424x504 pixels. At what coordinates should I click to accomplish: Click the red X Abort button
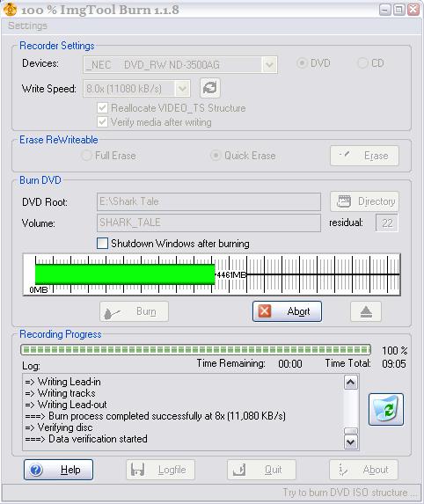287,311
